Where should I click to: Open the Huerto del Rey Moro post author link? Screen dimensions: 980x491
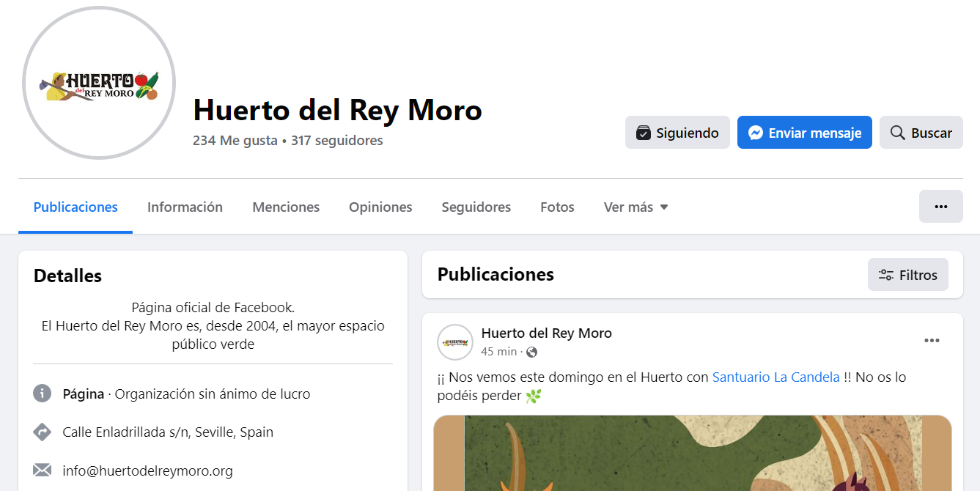[x=546, y=333]
